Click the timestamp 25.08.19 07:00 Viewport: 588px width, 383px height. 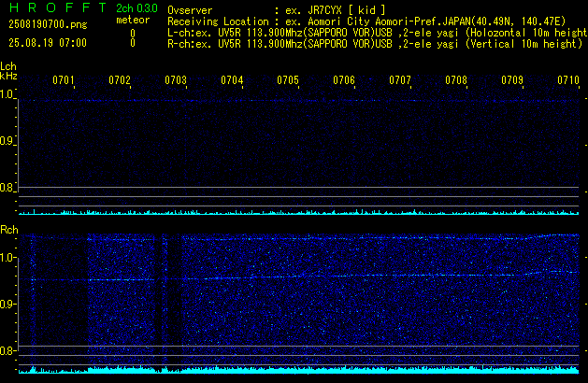tap(48, 43)
